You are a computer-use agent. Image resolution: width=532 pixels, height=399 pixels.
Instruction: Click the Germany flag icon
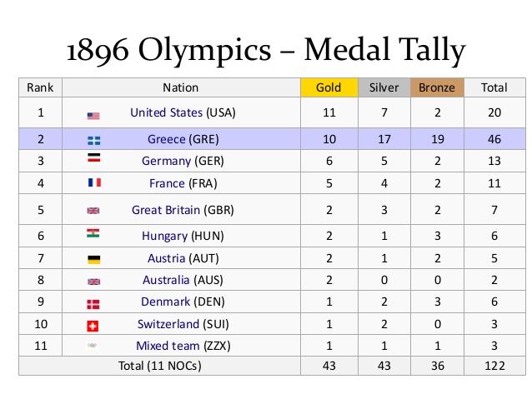93,159
